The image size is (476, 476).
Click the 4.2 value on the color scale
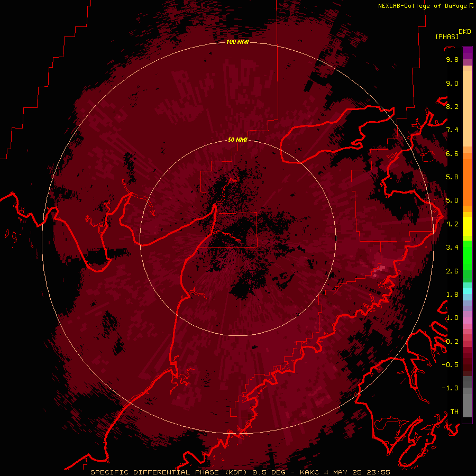[x=452, y=224]
